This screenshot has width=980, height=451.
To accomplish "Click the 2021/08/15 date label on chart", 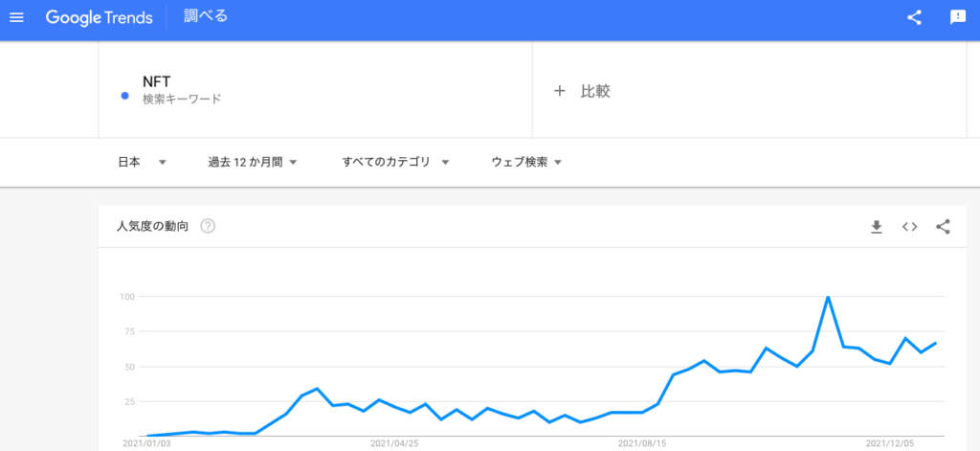I will [x=642, y=443].
